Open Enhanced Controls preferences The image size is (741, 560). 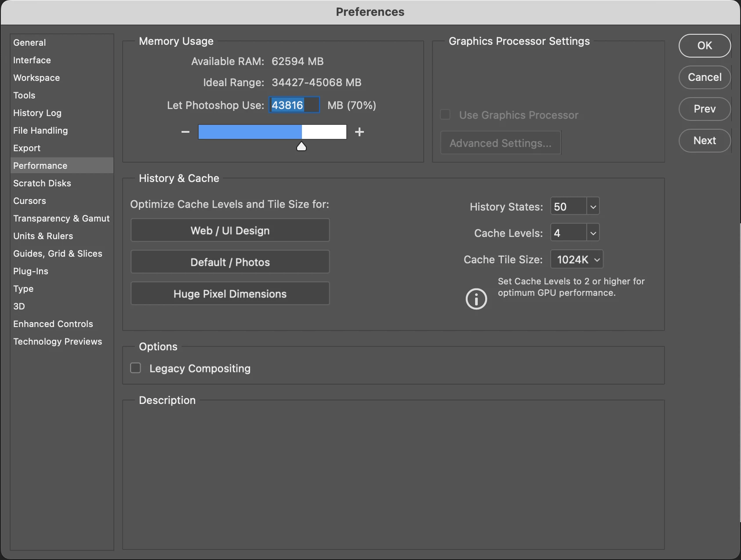pos(62,324)
